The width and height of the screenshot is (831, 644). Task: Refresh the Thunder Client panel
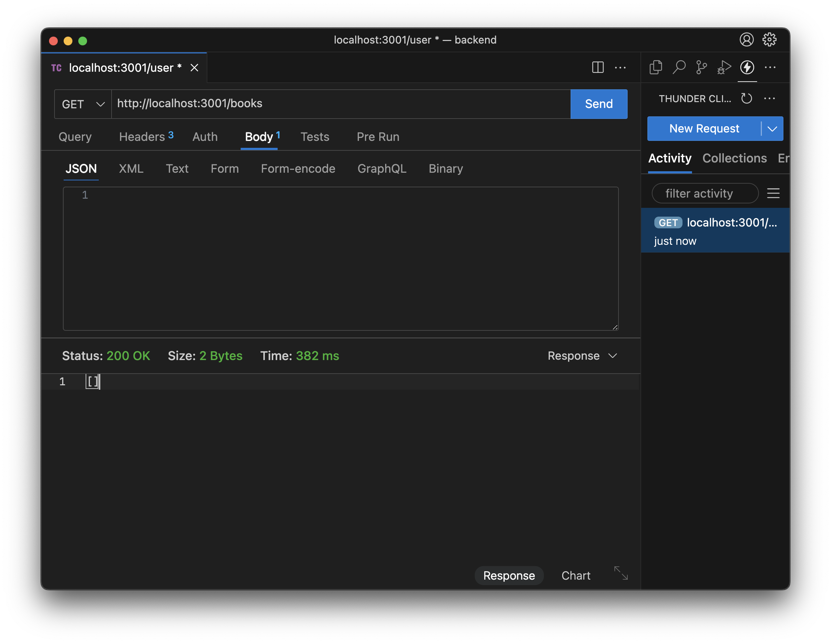[747, 98]
